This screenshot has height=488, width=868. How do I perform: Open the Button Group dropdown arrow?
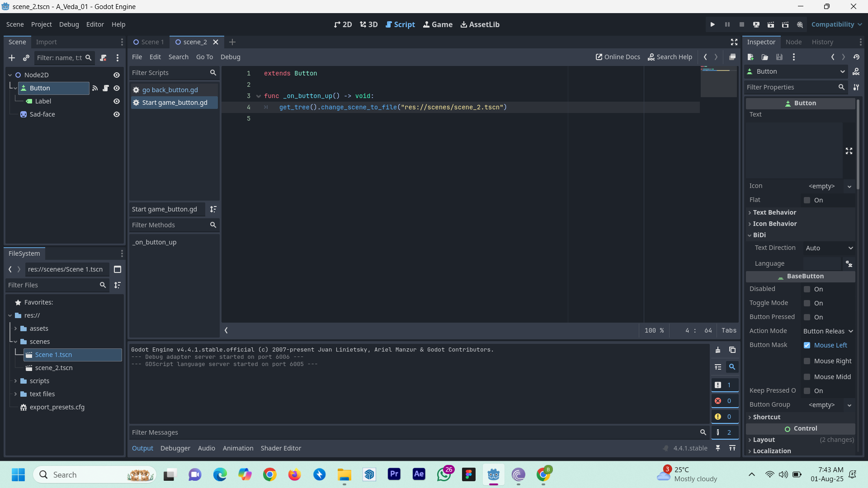849,405
